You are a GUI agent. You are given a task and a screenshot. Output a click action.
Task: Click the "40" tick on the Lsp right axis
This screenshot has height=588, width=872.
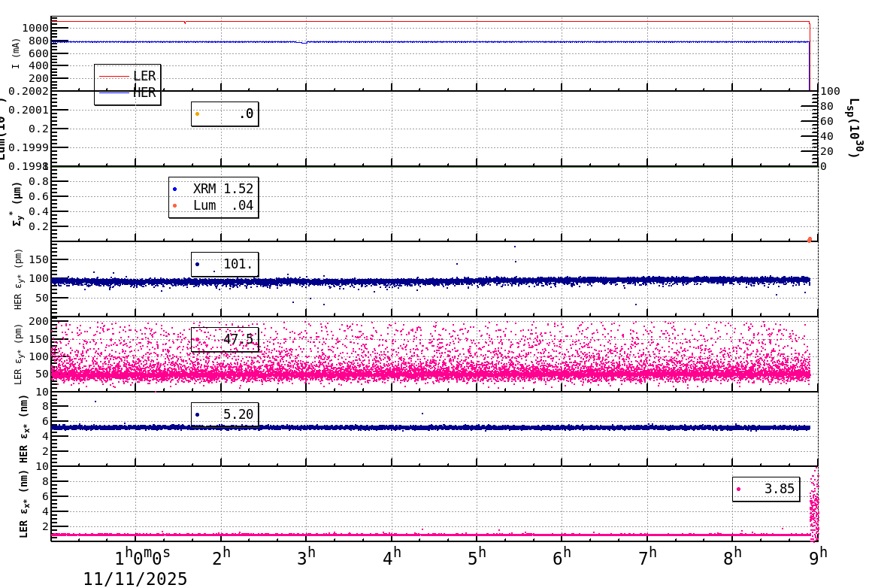tap(827, 136)
